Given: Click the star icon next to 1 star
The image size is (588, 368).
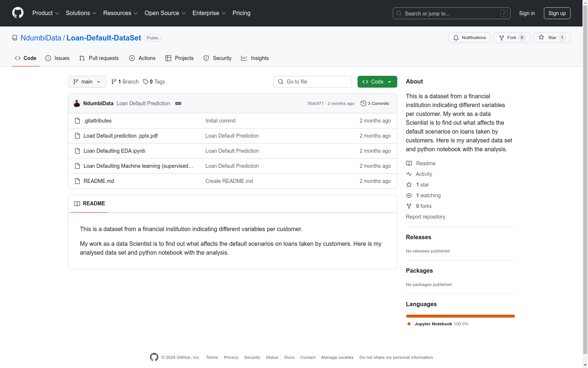Looking at the screenshot, I should [x=409, y=185].
